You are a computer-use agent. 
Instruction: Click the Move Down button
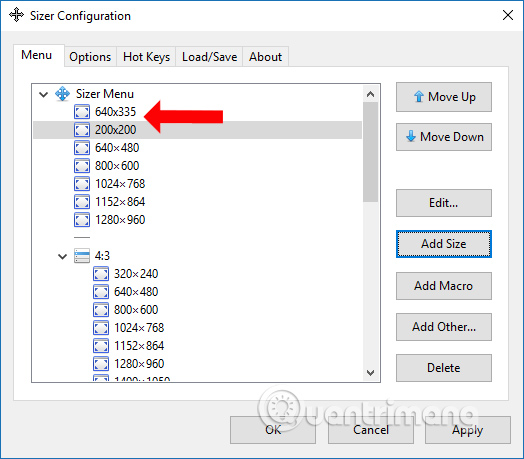(444, 137)
